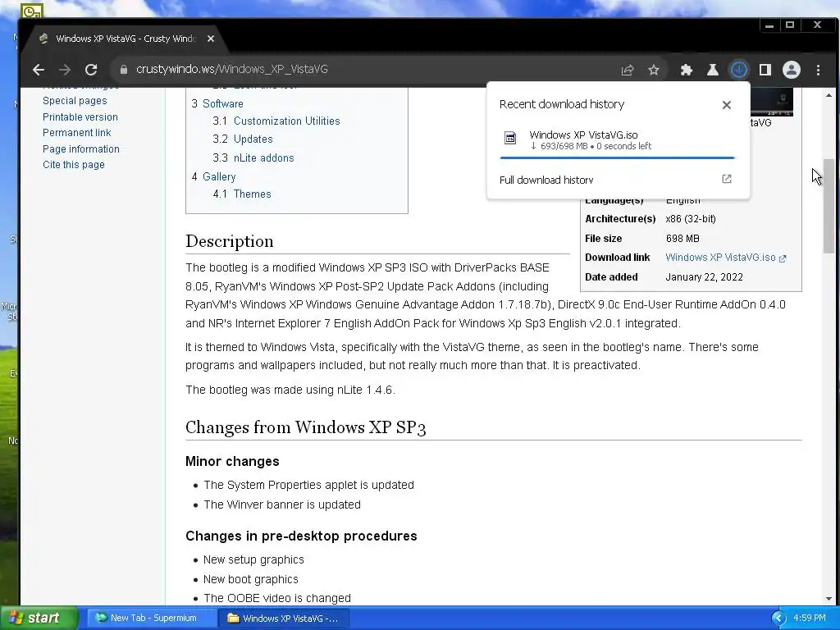The image size is (840, 630).
Task: Click the ISO file icon in downloads
Action: pyautogui.click(x=510, y=138)
